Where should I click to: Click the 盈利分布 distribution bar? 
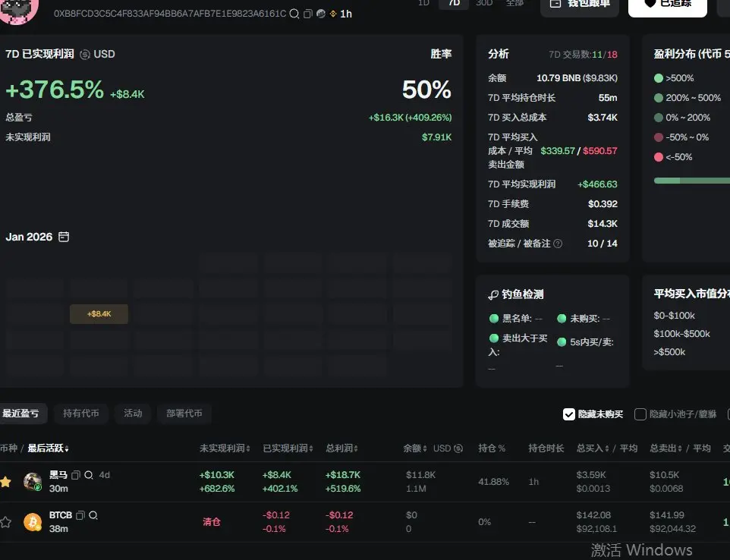(x=692, y=181)
